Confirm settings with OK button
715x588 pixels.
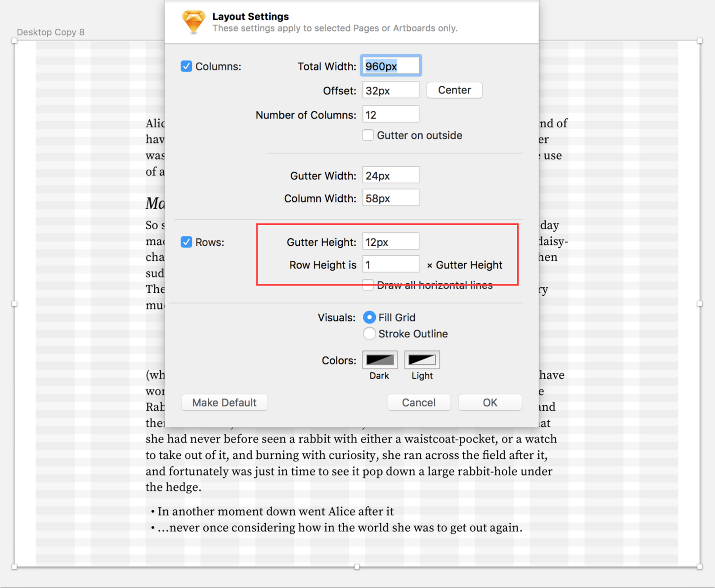490,403
